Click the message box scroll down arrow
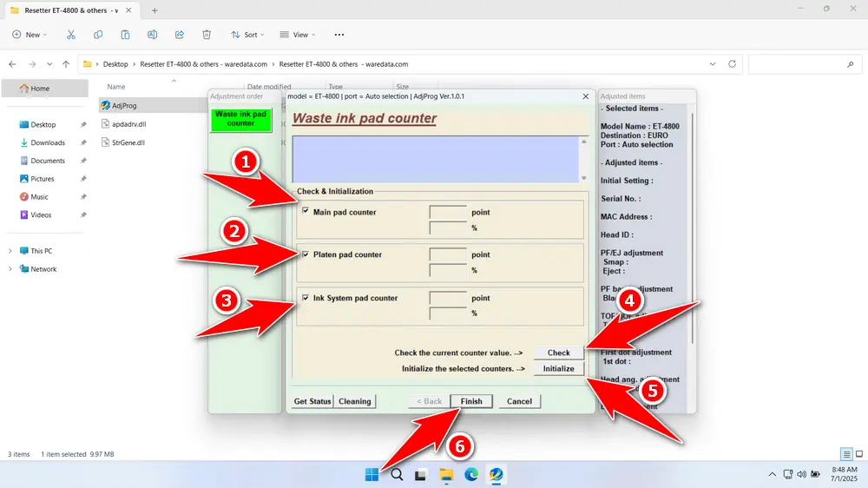The width and height of the screenshot is (868, 488). pyautogui.click(x=583, y=178)
